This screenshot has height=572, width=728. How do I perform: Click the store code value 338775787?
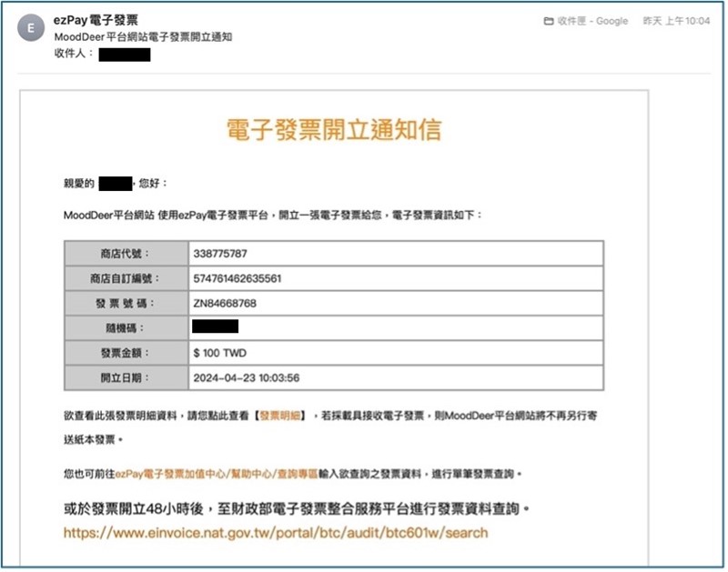click(220, 253)
